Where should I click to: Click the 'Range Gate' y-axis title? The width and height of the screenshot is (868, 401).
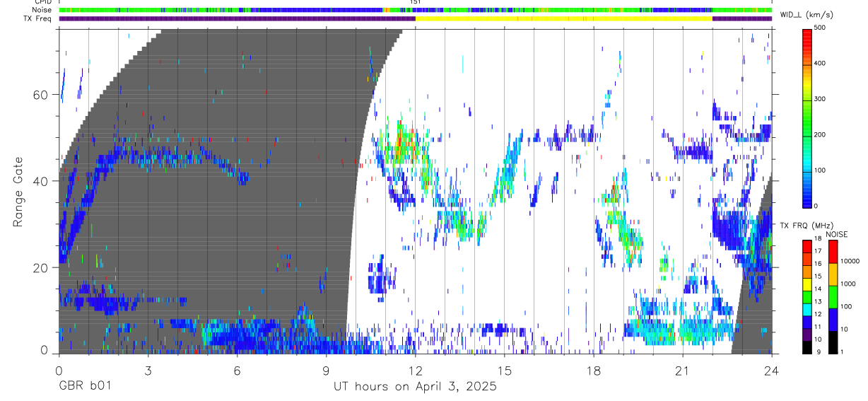[18, 192]
